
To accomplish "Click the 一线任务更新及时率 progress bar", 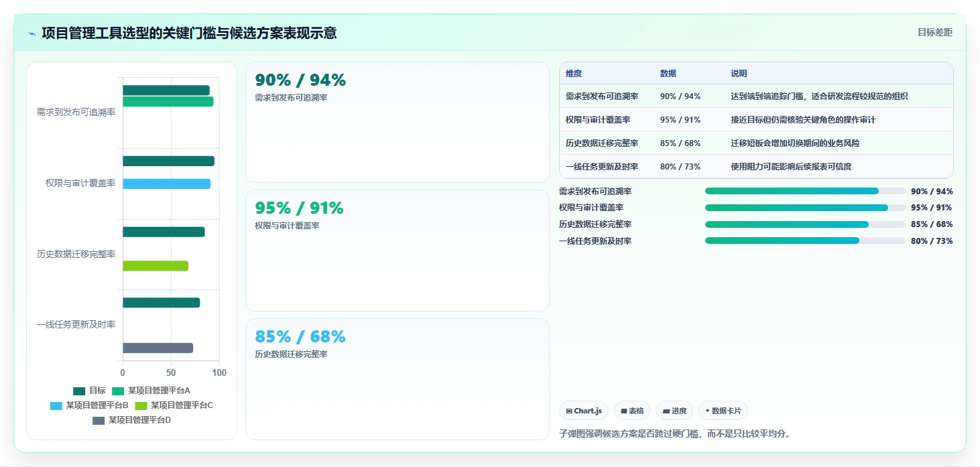I will 805,241.
